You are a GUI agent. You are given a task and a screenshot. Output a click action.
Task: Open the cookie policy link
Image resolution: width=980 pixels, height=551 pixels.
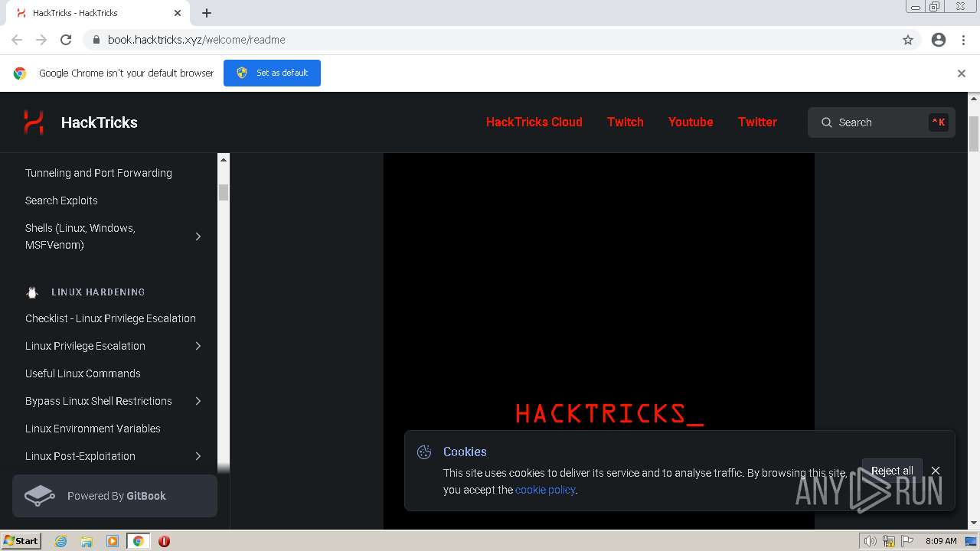point(545,490)
